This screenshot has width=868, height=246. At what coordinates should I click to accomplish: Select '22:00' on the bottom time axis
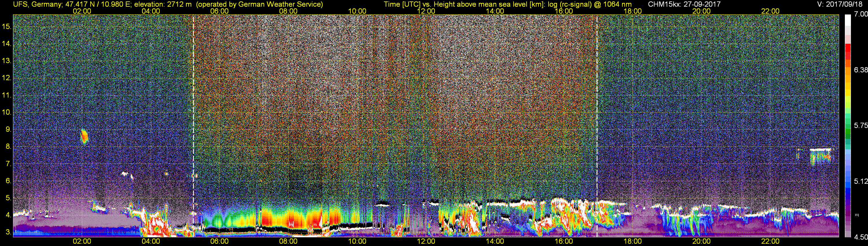770,241
